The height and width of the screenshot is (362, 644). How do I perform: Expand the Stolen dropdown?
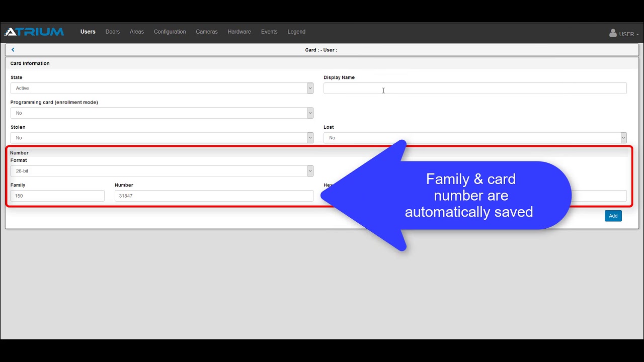pyautogui.click(x=162, y=137)
